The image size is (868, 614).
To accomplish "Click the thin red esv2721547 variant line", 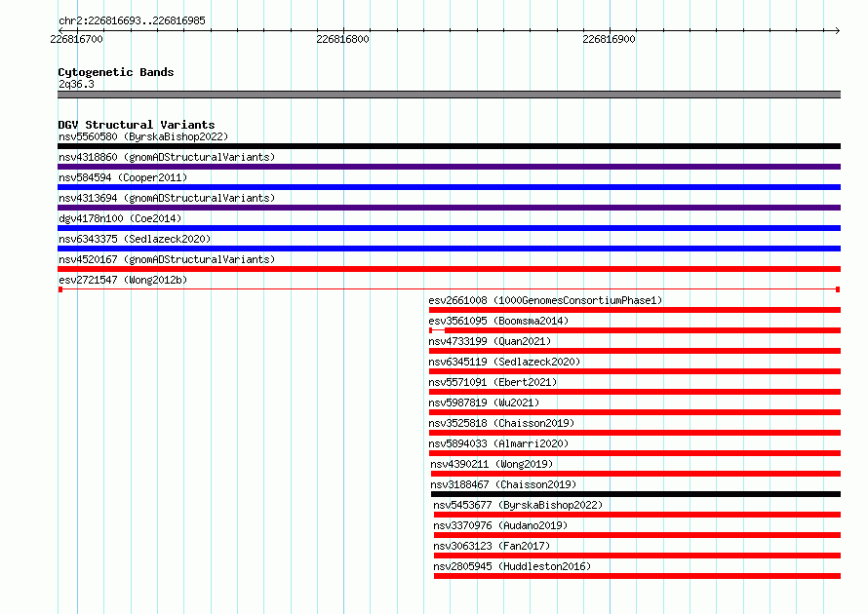I will (x=449, y=289).
